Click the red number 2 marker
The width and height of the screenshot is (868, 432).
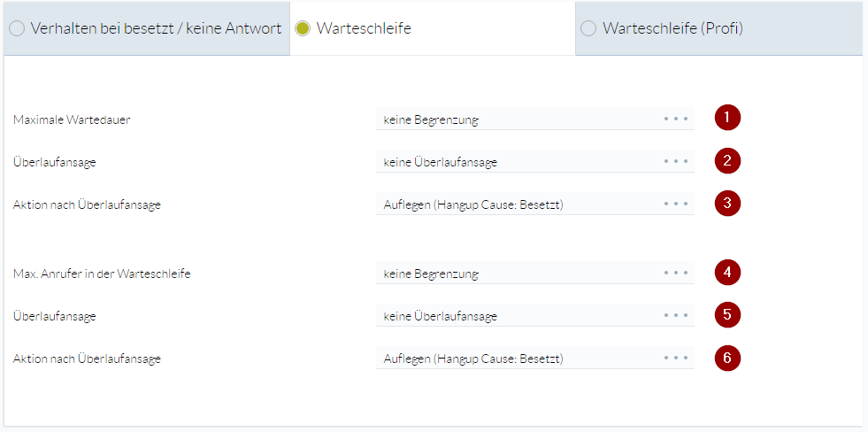727,160
